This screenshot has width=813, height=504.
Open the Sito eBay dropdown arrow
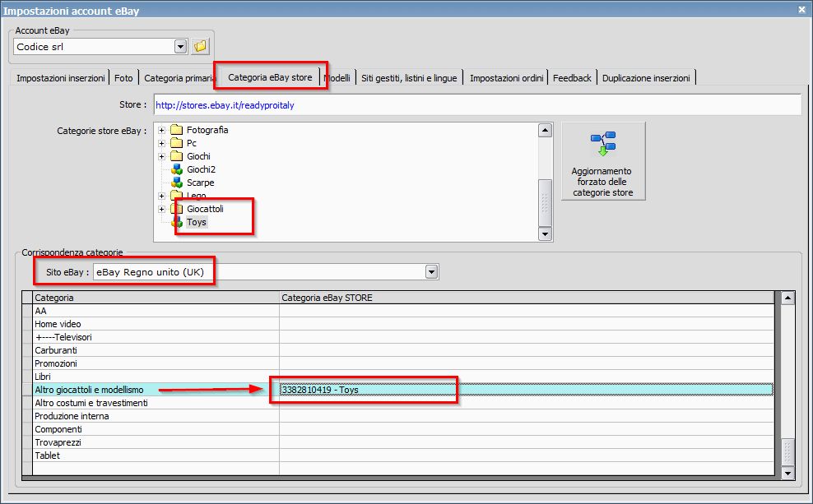click(x=431, y=272)
